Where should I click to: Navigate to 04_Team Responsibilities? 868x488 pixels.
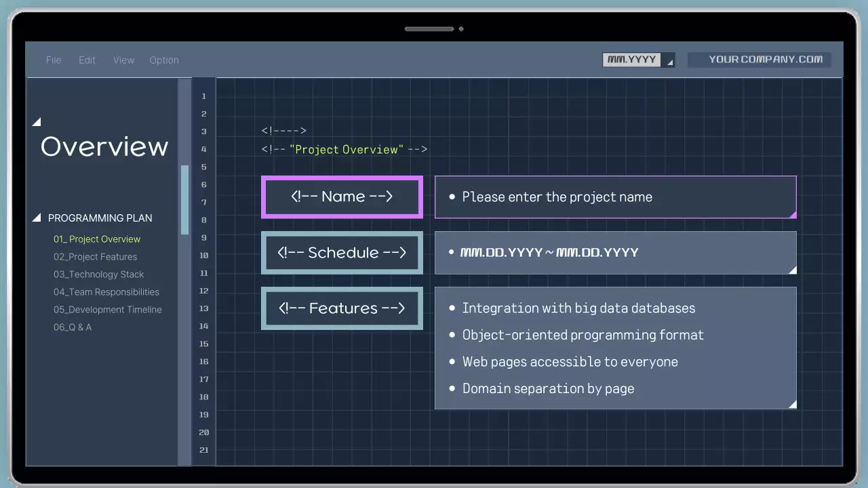pyautogui.click(x=106, y=292)
